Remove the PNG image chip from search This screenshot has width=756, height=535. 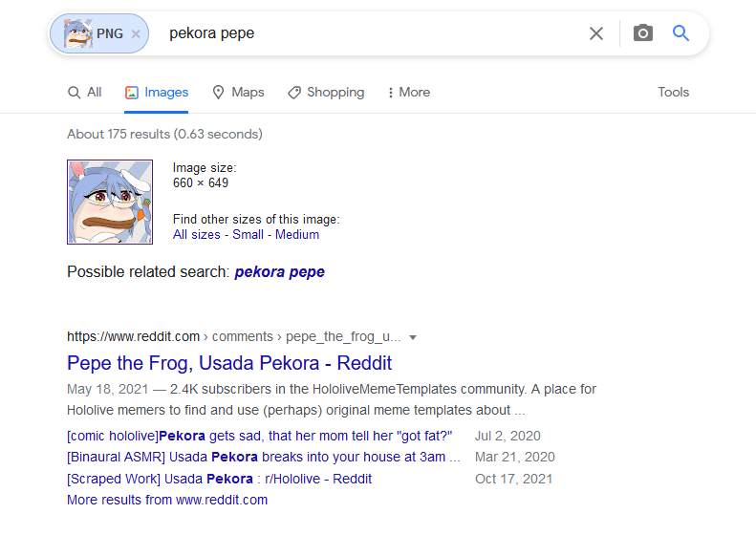pyautogui.click(x=136, y=34)
